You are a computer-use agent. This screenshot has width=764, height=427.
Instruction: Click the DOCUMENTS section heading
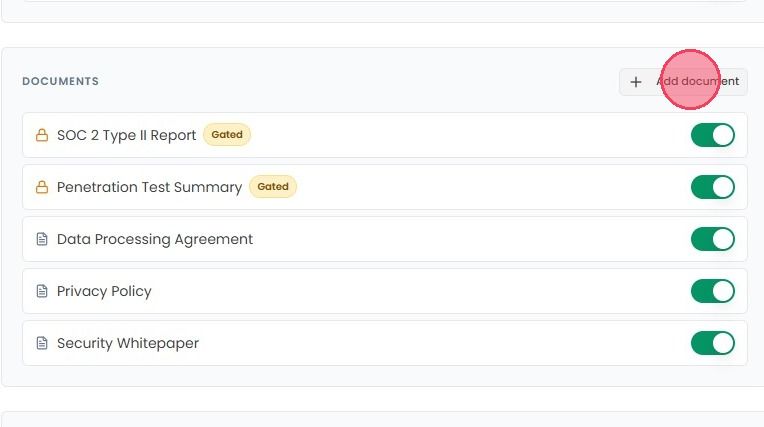(x=60, y=81)
